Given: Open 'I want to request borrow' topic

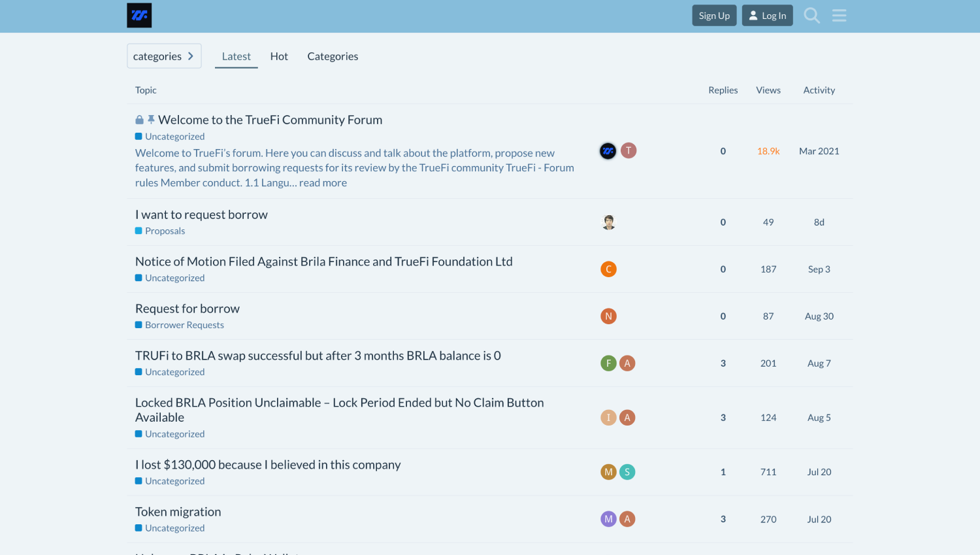Looking at the screenshot, I should tap(201, 214).
